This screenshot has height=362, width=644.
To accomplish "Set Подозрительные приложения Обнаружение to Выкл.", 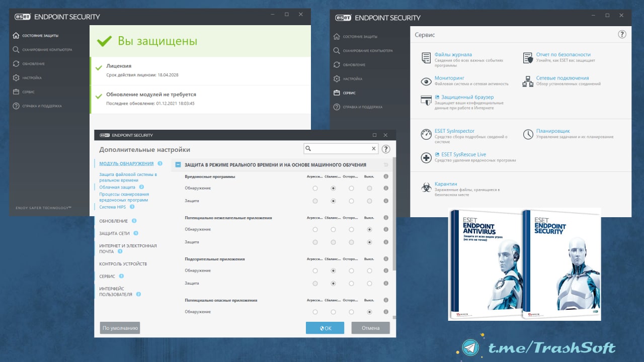I will point(369,270).
